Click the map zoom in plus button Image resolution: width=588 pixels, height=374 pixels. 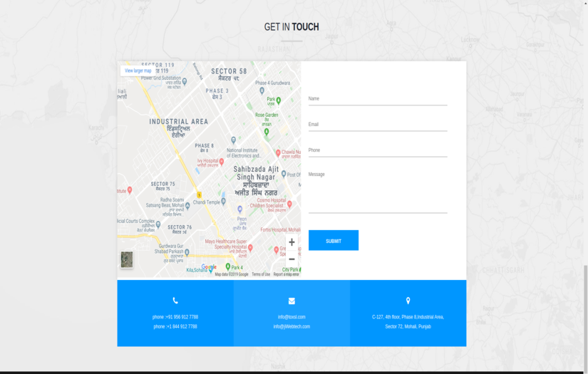tap(292, 242)
